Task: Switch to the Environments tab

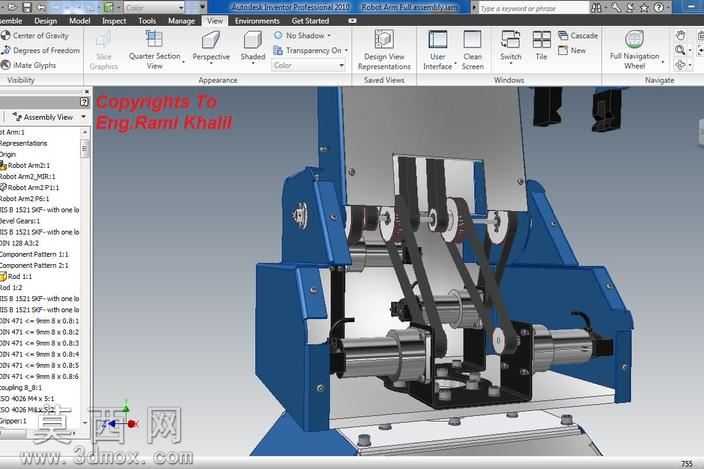Action: (x=257, y=21)
